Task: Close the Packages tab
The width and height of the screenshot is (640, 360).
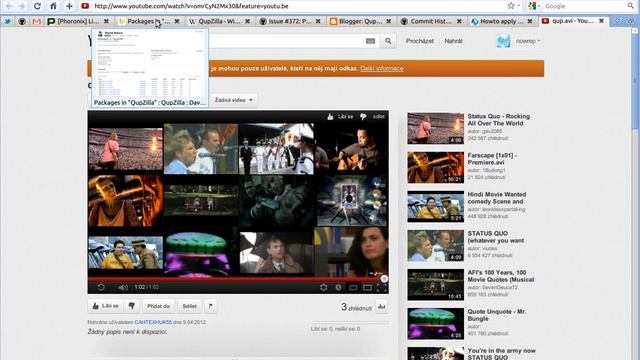Action: pos(177,21)
